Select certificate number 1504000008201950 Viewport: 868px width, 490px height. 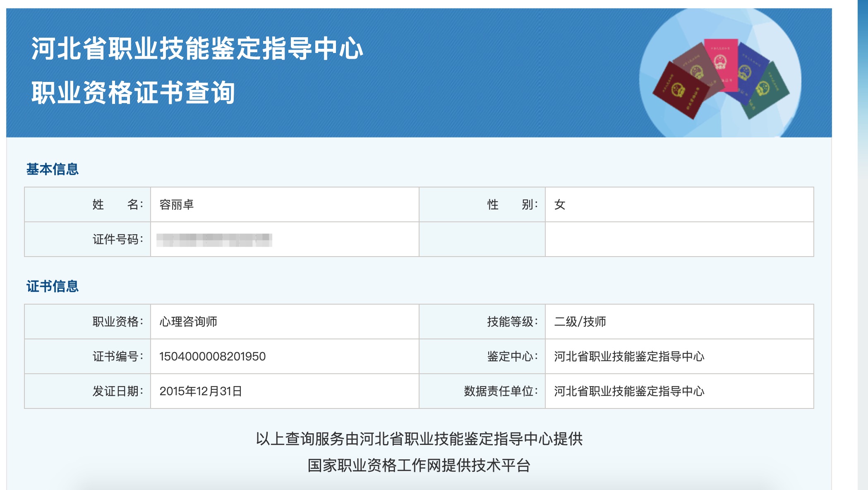tap(213, 356)
